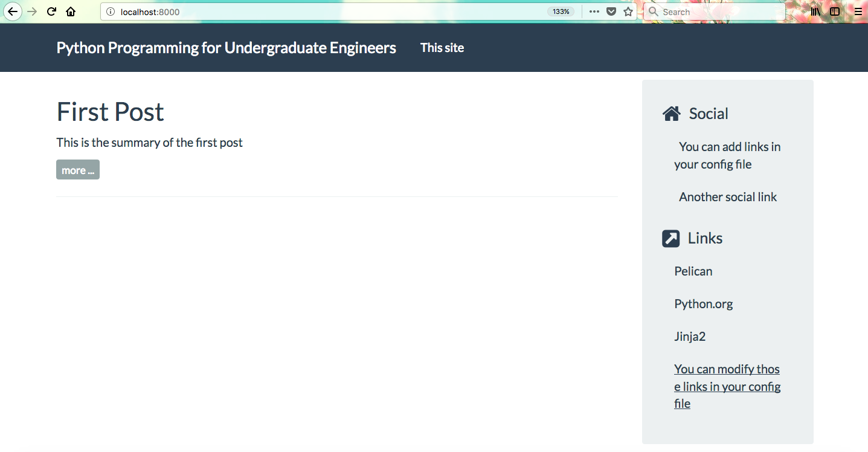Toggle the sidebar view icon
Screen dimensions: 868x452
tap(835, 11)
